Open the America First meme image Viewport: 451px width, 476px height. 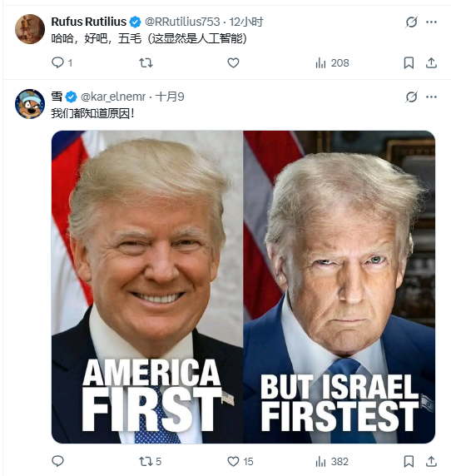point(243,287)
